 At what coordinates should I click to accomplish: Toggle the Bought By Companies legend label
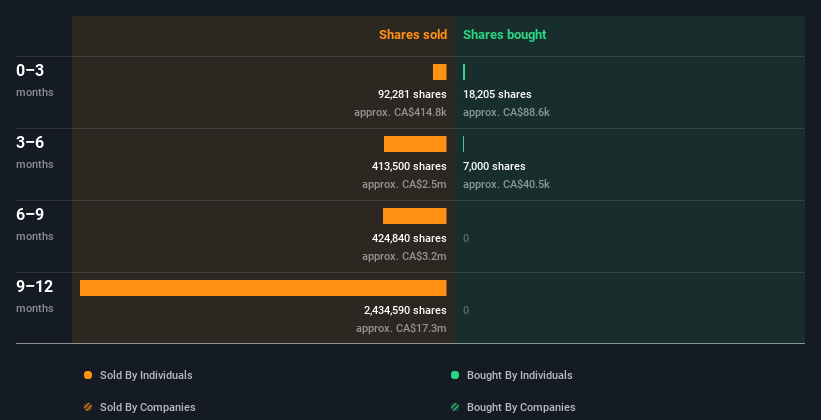[521, 407]
